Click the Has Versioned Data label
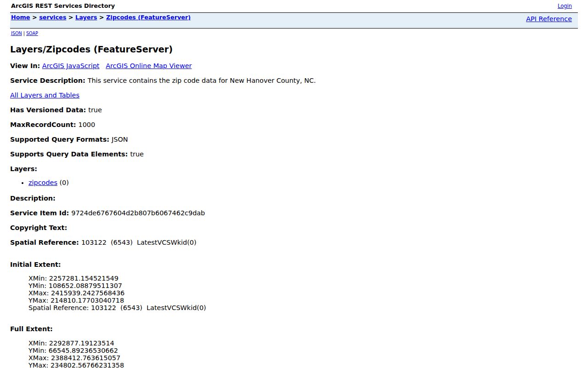 pos(48,110)
